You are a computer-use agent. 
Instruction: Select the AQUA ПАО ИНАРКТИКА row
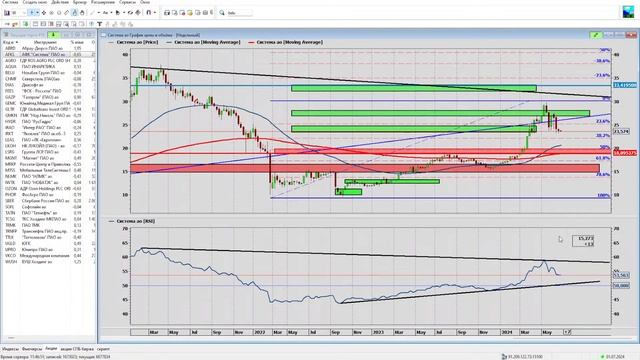pyautogui.click(x=49, y=67)
